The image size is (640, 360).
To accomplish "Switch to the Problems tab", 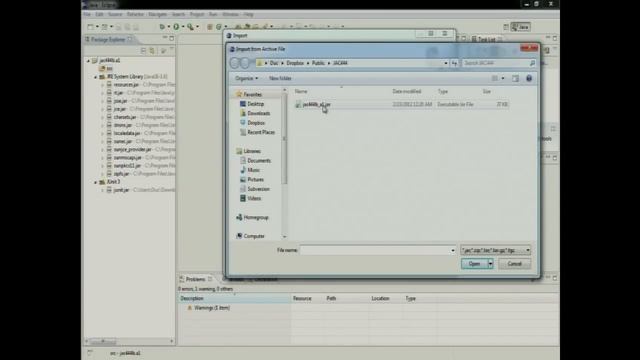I will click(x=196, y=279).
